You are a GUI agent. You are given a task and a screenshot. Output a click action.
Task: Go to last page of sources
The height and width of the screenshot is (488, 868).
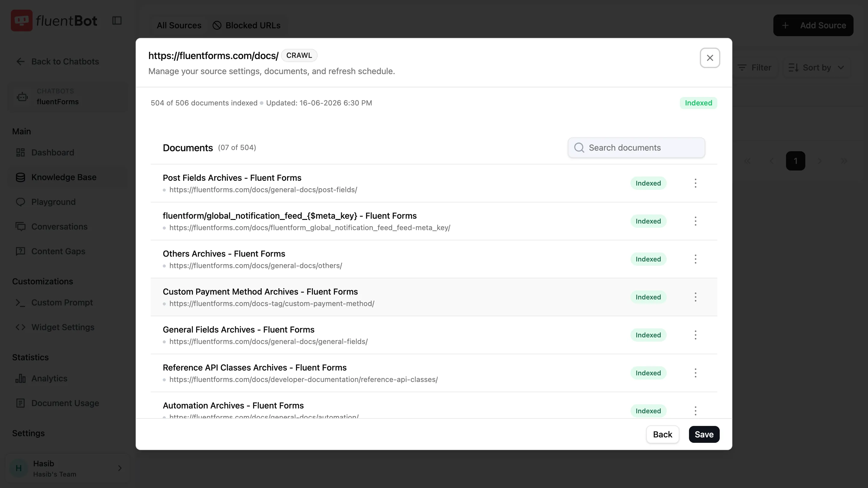[844, 161]
